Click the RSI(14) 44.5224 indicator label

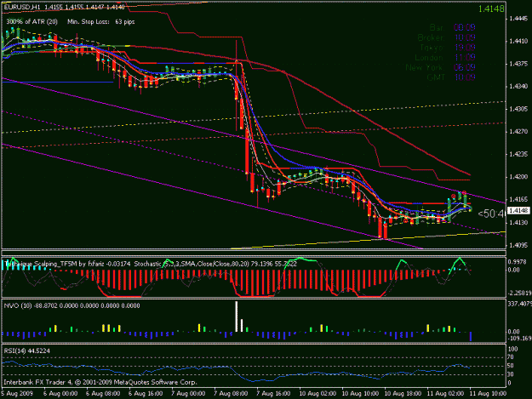coord(26,351)
